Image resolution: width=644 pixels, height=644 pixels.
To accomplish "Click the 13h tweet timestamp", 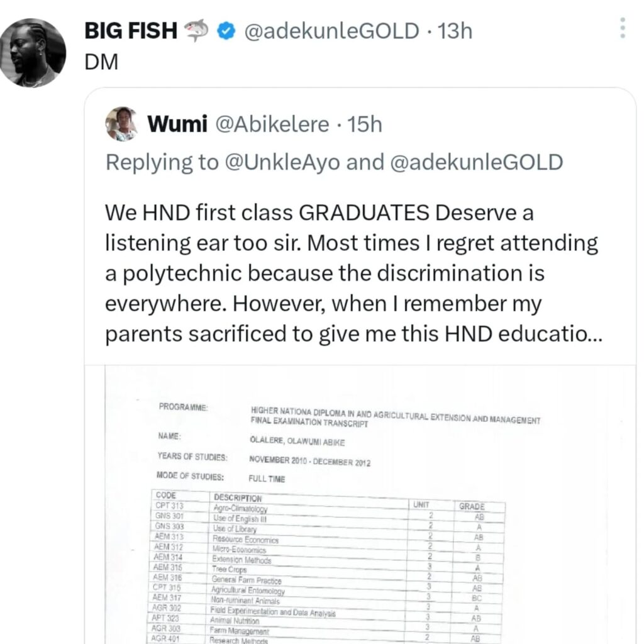I will [x=455, y=31].
